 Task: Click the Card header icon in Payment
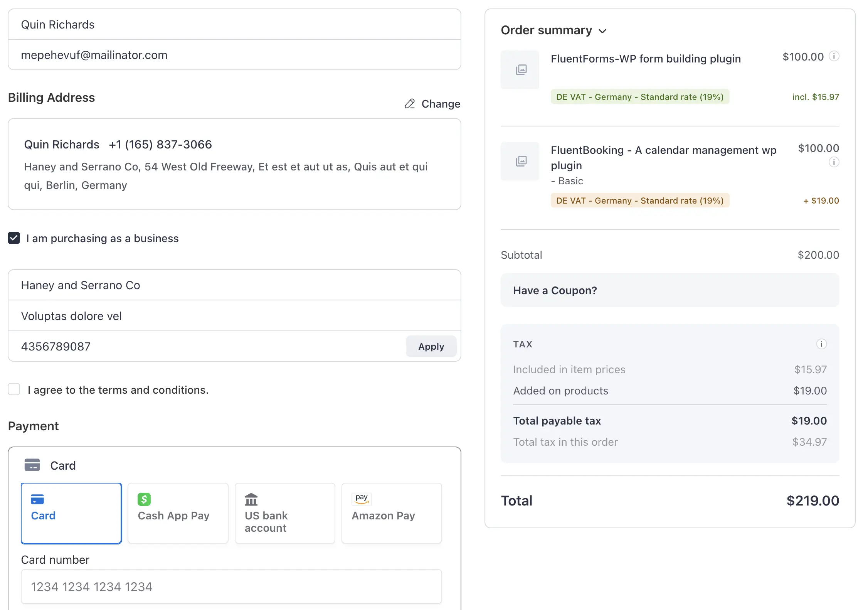coord(32,465)
